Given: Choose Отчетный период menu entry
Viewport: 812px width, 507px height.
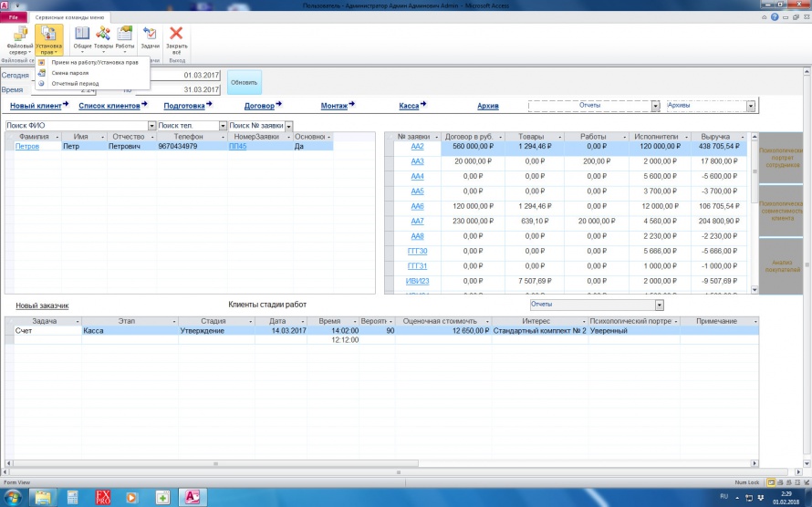Looking at the screenshot, I should [x=75, y=83].
